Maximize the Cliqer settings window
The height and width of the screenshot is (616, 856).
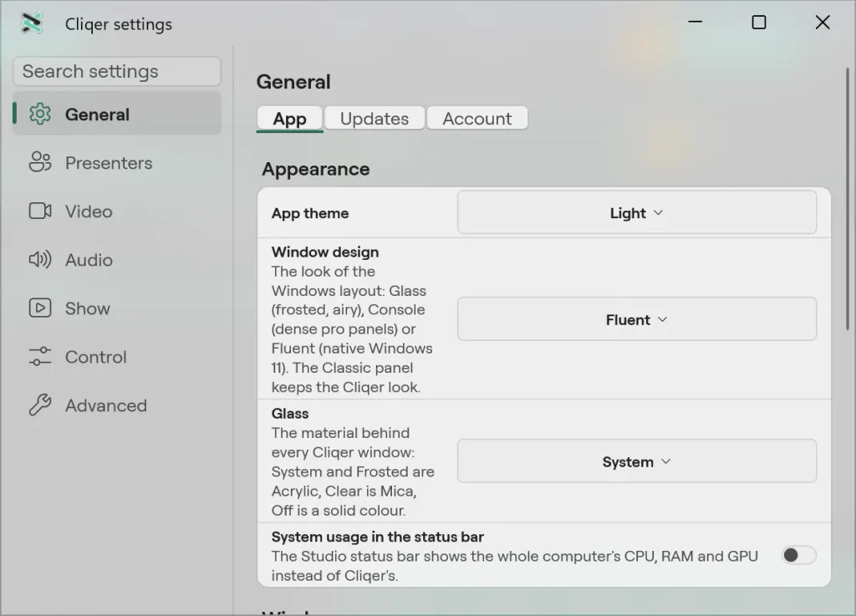point(759,23)
